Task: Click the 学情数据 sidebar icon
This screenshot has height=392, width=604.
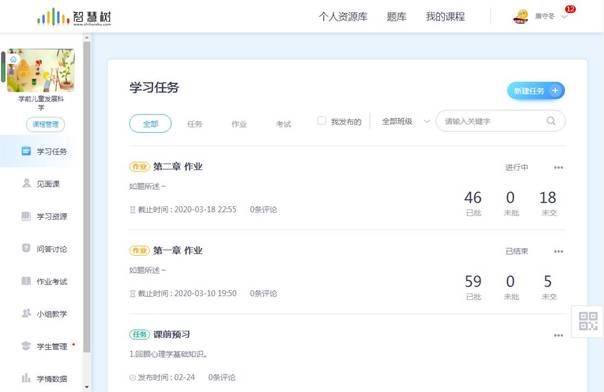Action: pyautogui.click(x=26, y=378)
